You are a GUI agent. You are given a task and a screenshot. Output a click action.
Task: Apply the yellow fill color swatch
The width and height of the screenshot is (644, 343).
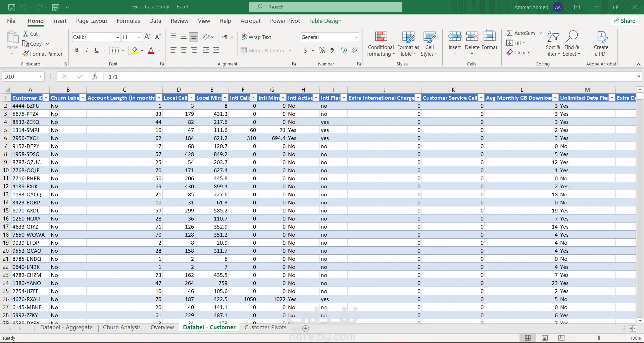[135, 50]
